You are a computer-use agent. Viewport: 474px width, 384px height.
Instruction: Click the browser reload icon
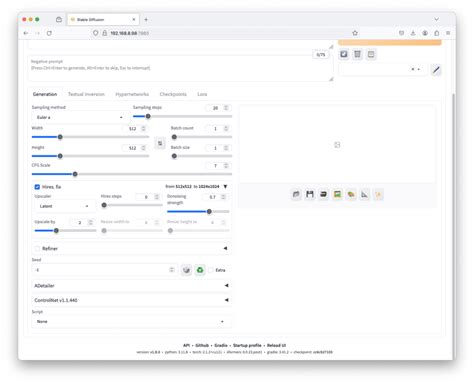(49, 33)
